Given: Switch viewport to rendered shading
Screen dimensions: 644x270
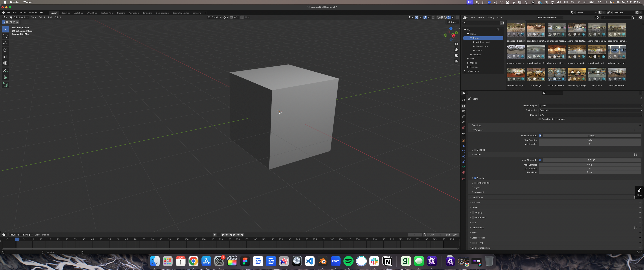Looking at the screenshot, I should [x=449, y=17].
